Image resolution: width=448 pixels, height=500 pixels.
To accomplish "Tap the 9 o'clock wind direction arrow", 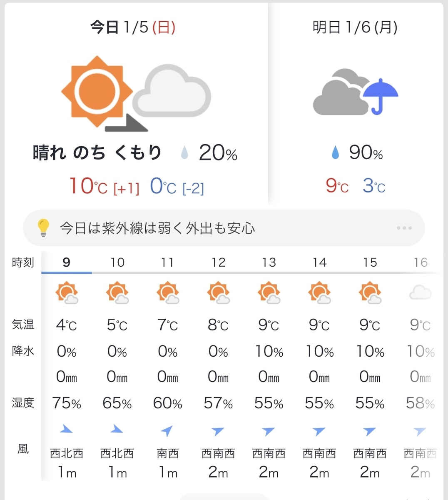I will pos(67,429).
